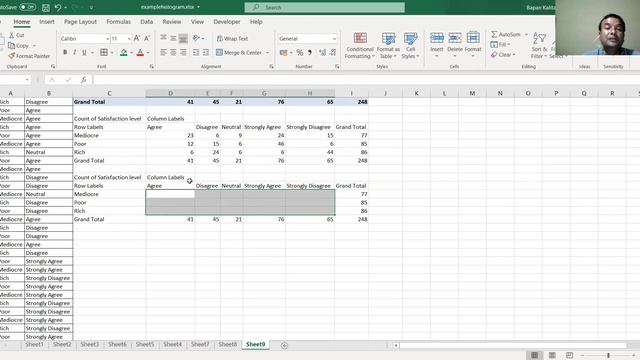Viewport: 640px width, 360px height.
Task: Select column K header
Action: pyautogui.click(x=416, y=93)
